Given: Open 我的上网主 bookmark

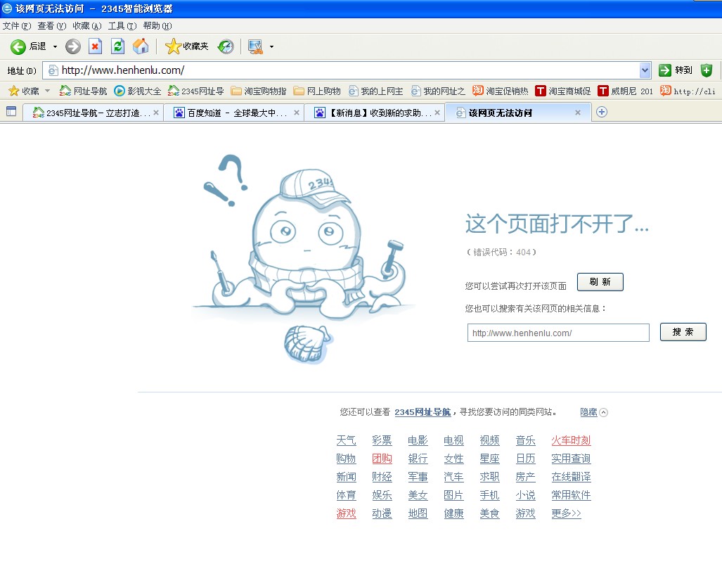Looking at the screenshot, I should point(375,91).
